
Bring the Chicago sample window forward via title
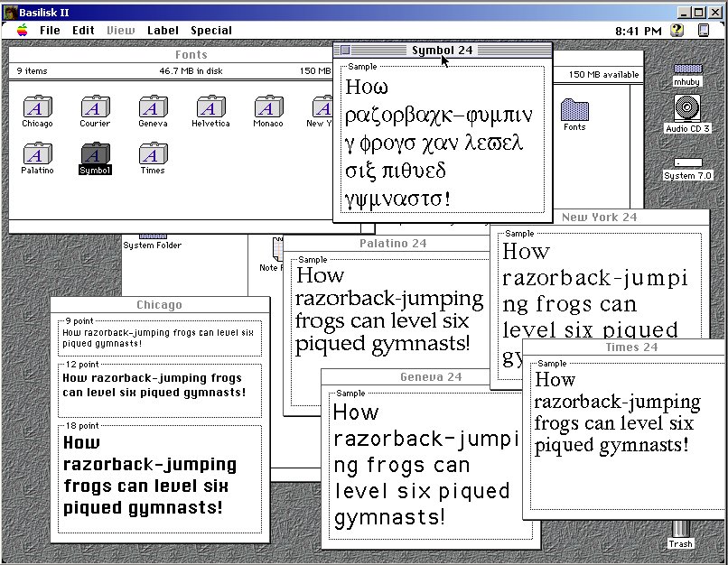[159, 305]
